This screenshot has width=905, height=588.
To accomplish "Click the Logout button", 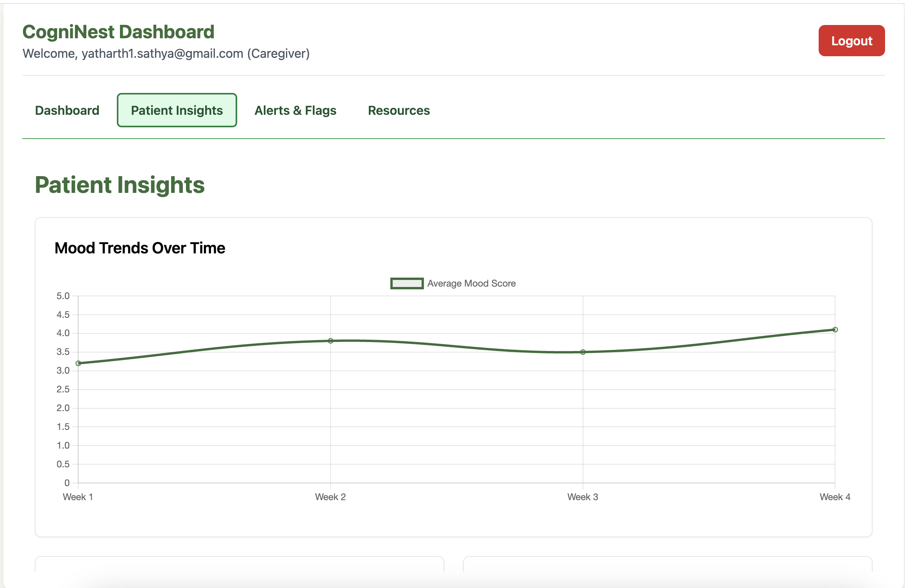I will [851, 41].
